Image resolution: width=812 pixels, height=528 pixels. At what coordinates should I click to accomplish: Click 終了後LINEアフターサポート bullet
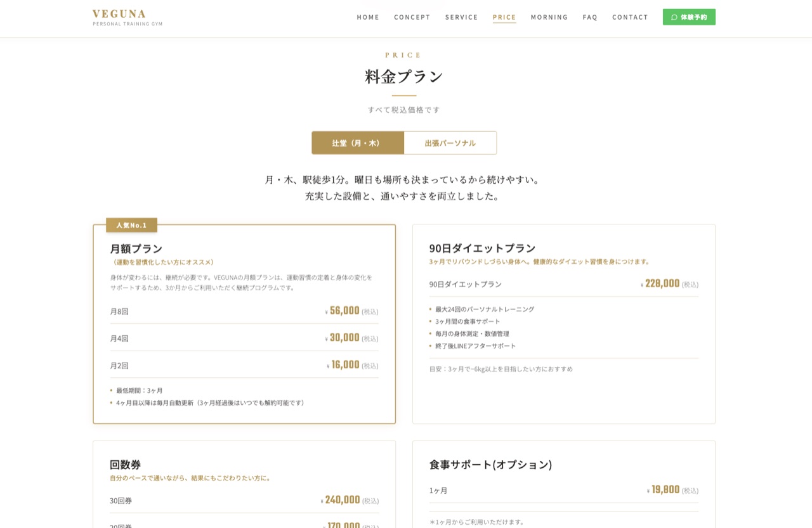pyautogui.click(x=476, y=345)
